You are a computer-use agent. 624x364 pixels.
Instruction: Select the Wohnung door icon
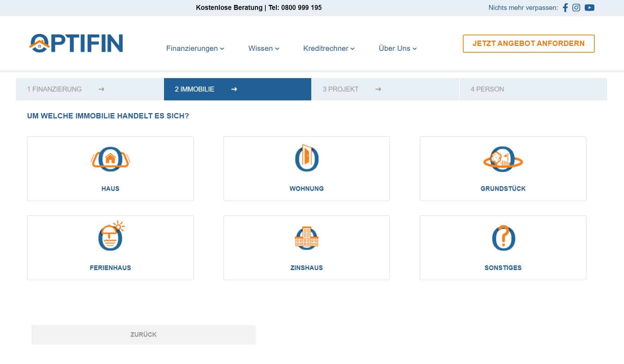(307, 158)
